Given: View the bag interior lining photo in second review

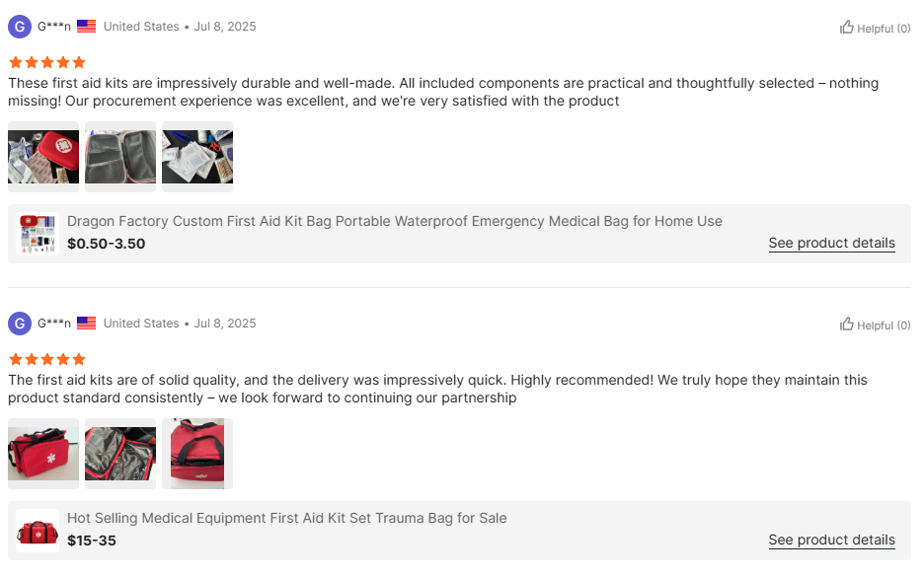Looking at the screenshot, I should (120, 454).
